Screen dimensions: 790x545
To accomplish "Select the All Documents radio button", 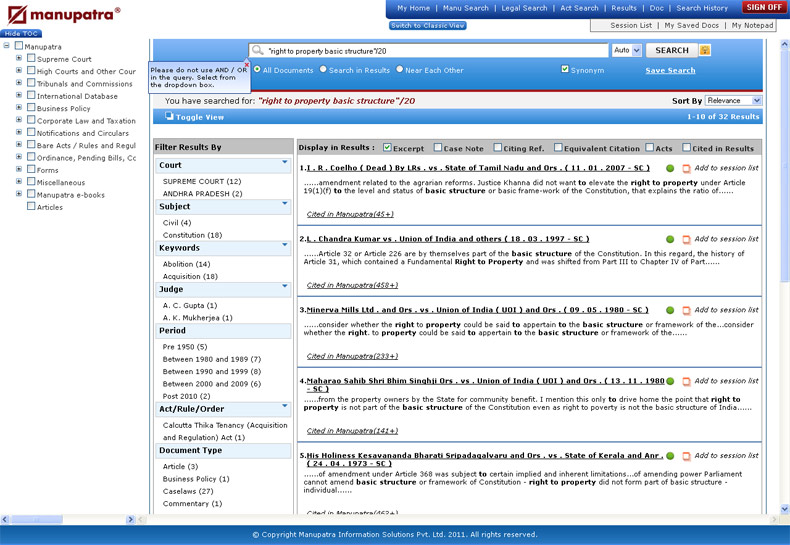I will click(x=257, y=70).
